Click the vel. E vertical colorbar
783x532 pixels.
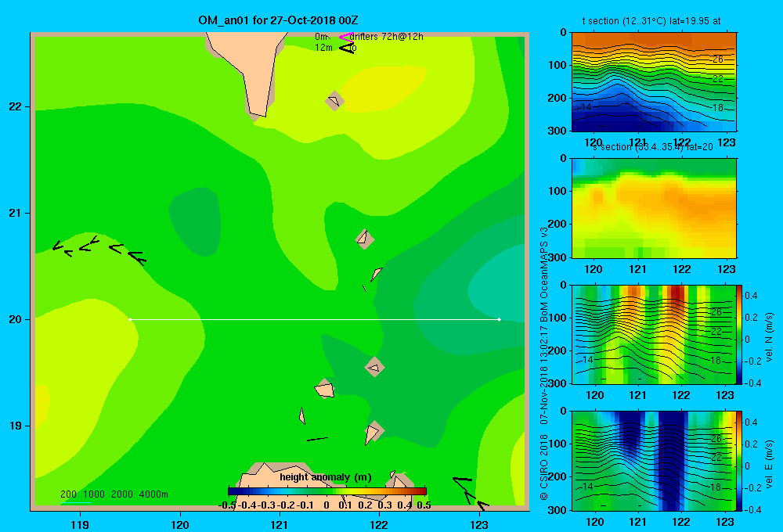click(x=740, y=461)
